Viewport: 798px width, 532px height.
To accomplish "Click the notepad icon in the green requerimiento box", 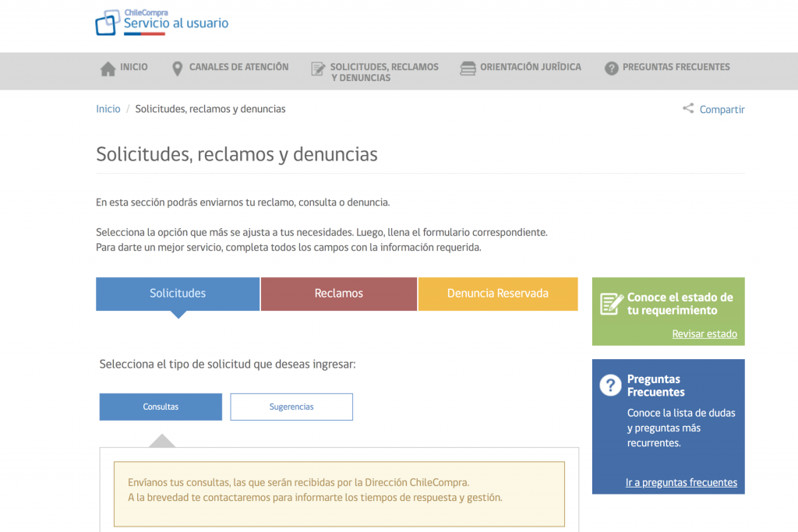I will click(x=611, y=304).
